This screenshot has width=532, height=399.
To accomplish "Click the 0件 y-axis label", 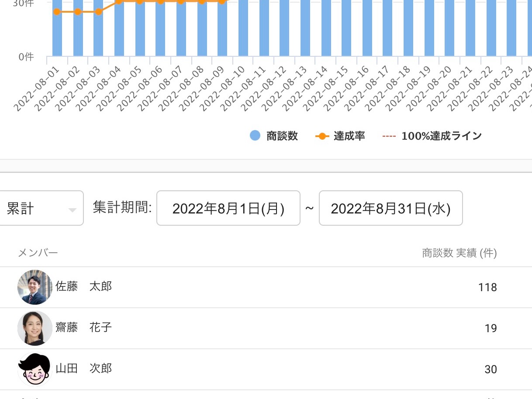I will point(26,57).
